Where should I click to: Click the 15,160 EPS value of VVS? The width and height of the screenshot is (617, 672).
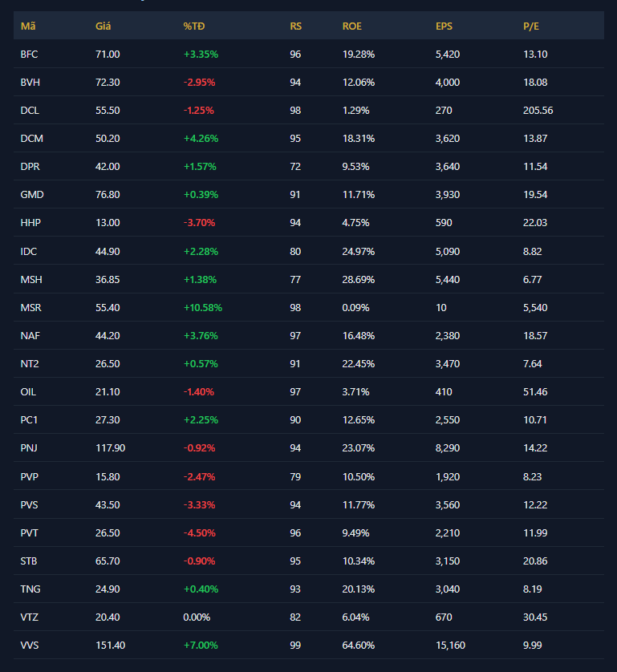[450, 646]
